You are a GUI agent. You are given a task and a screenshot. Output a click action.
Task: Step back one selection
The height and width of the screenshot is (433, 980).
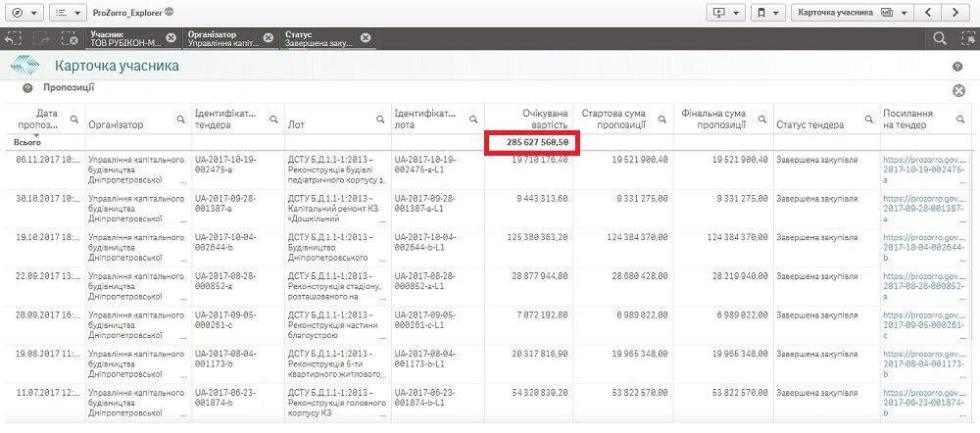point(13,38)
